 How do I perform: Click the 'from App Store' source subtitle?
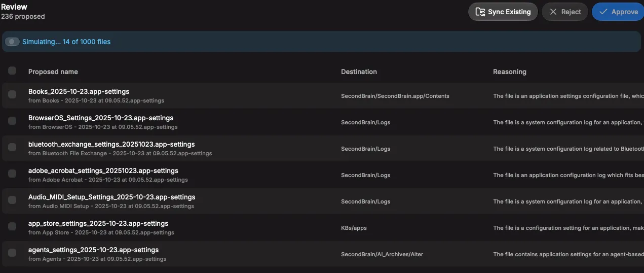(x=101, y=232)
